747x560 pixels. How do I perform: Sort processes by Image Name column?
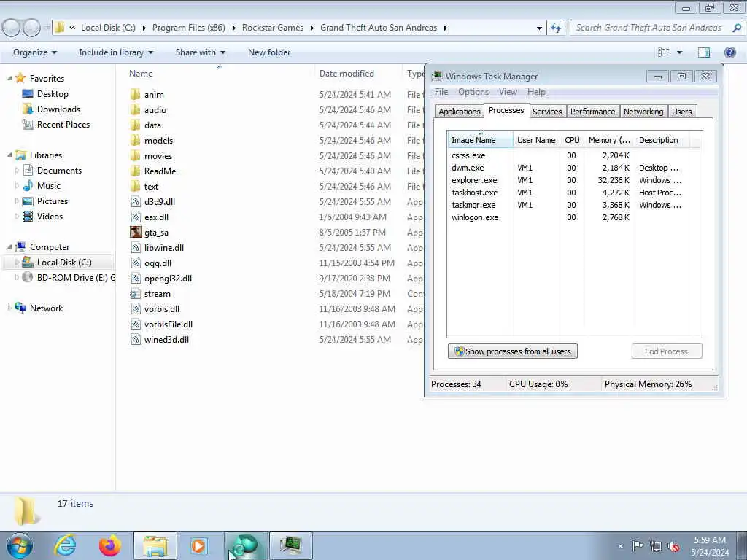click(480, 140)
